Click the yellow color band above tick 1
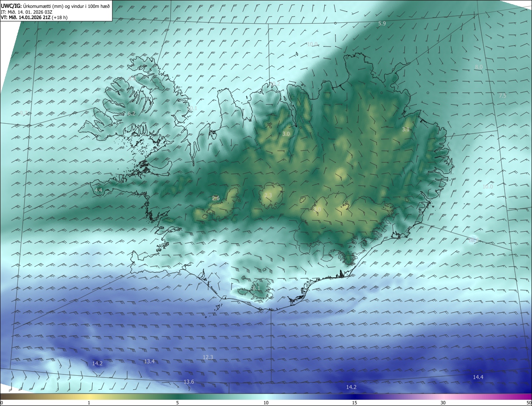 click(89, 396)
